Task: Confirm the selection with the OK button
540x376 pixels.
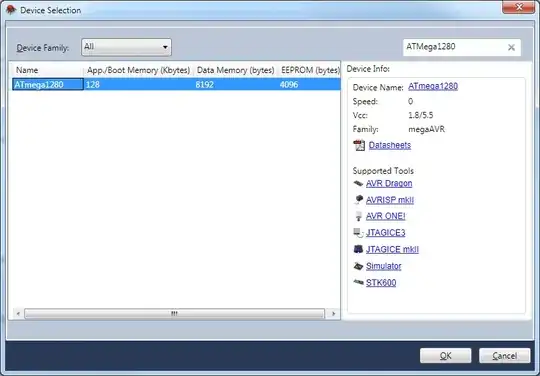Action: [x=445, y=355]
